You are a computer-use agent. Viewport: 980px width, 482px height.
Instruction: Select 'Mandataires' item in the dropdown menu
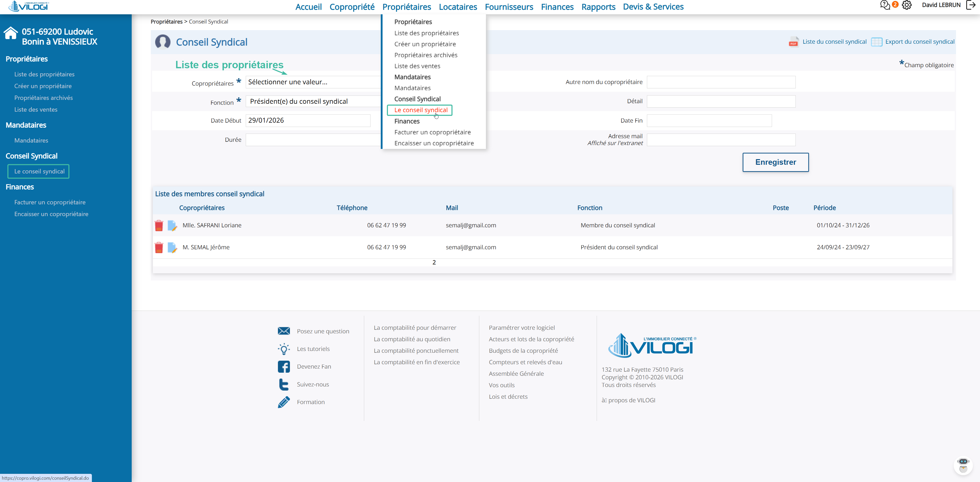coord(412,88)
